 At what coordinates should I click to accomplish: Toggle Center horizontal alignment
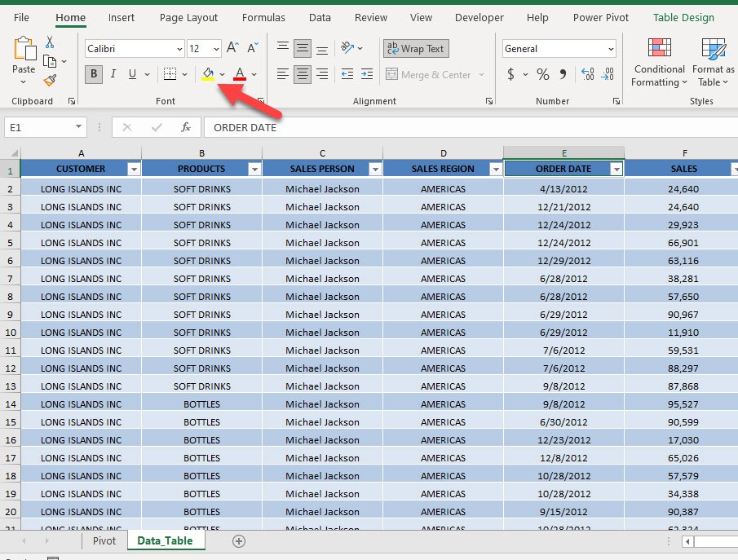(303, 74)
